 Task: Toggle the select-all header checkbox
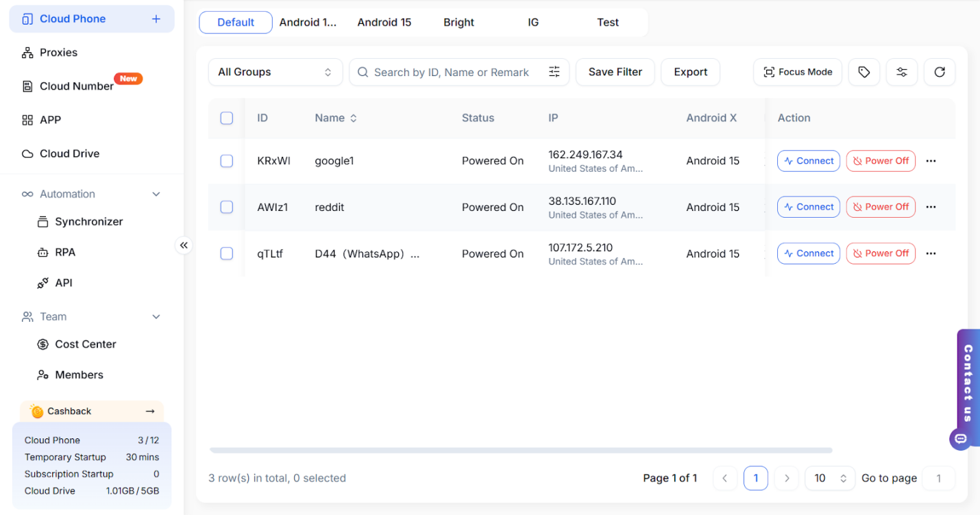(227, 118)
